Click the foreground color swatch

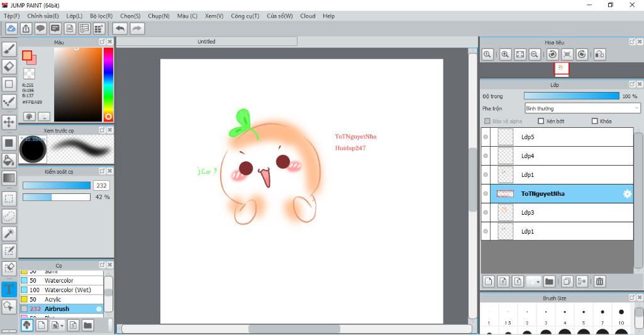(x=27, y=55)
